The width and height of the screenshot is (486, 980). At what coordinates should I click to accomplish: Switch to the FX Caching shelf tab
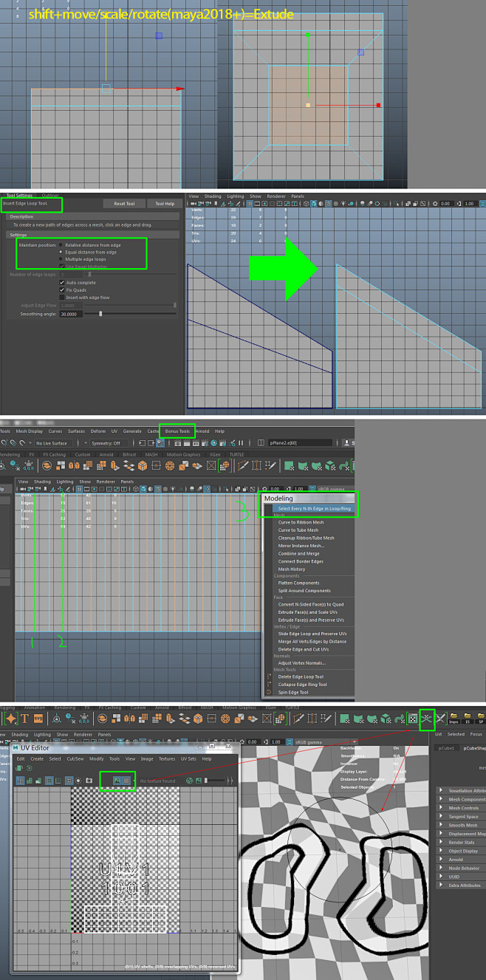[55, 455]
